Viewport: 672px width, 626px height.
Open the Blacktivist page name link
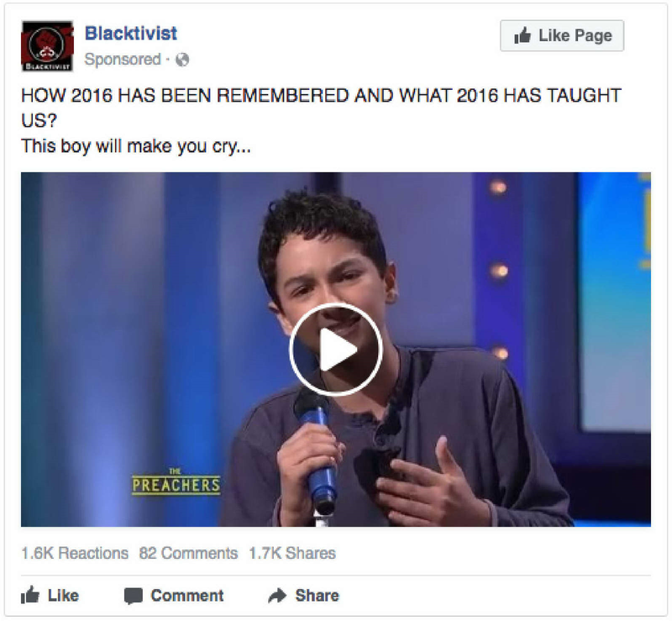(x=131, y=34)
